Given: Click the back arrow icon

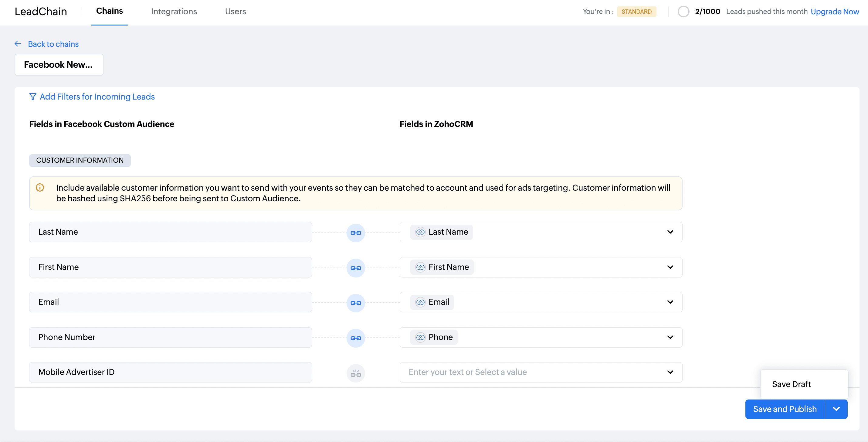Looking at the screenshot, I should click(18, 44).
